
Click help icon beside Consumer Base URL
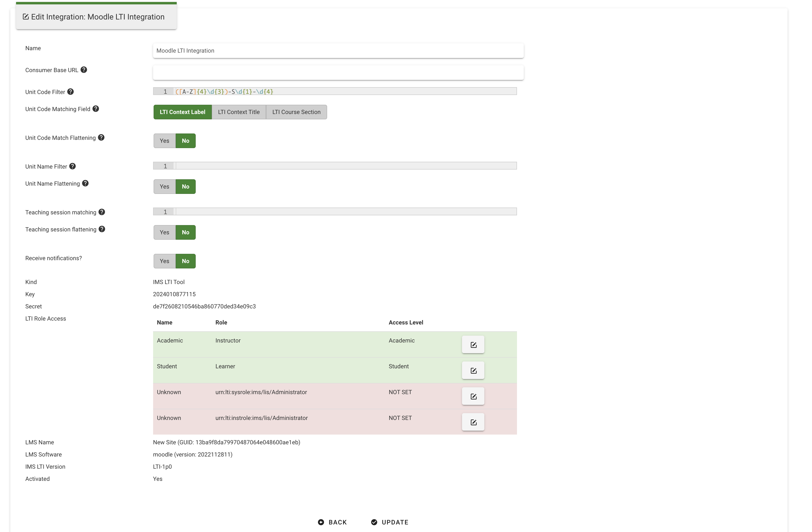click(83, 70)
